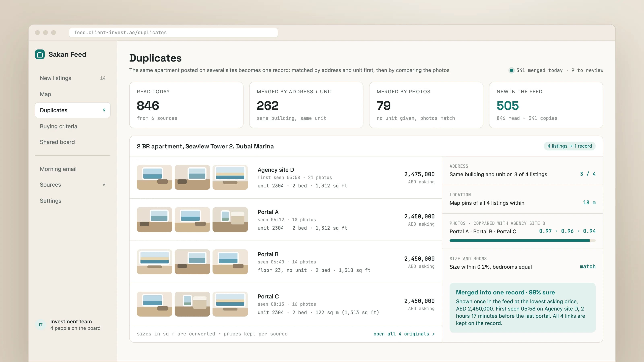Open the Shared board
The width and height of the screenshot is (644, 362).
72,142
